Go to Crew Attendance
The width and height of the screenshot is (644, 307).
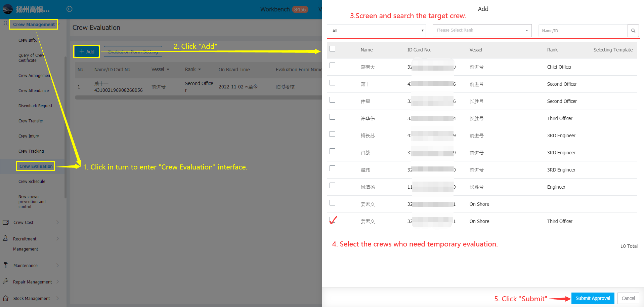coord(34,91)
